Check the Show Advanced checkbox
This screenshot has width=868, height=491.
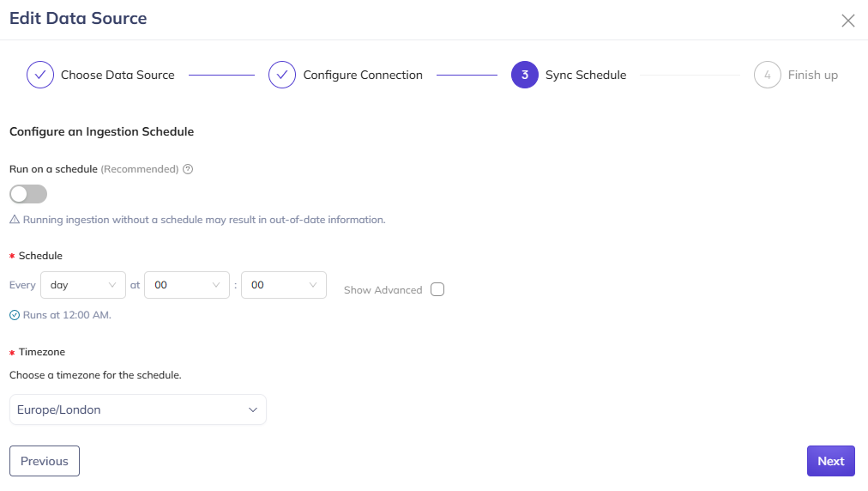point(437,289)
